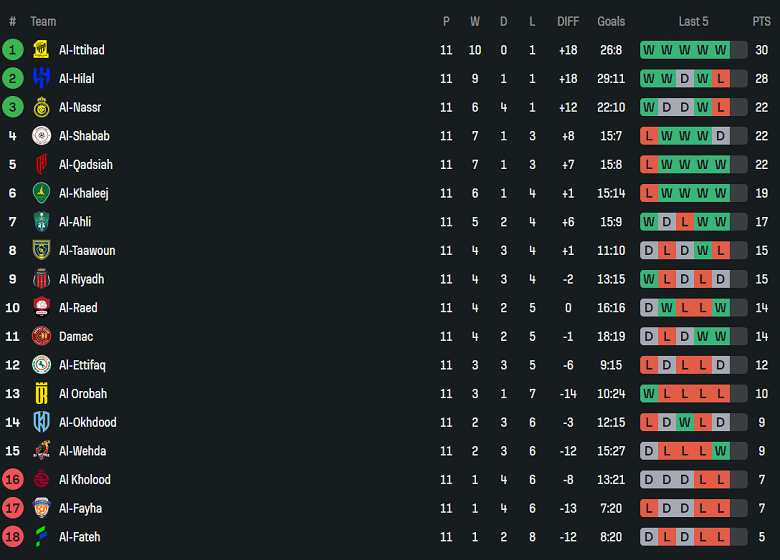This screenshot has width=780, height=560.
Task: Click the Al-Hilal club crest icon
Action: click(x=41, y=78)
